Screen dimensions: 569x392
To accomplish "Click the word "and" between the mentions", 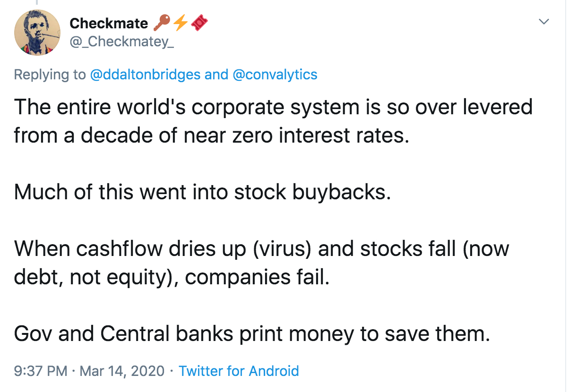I will (x=216, y=75).
